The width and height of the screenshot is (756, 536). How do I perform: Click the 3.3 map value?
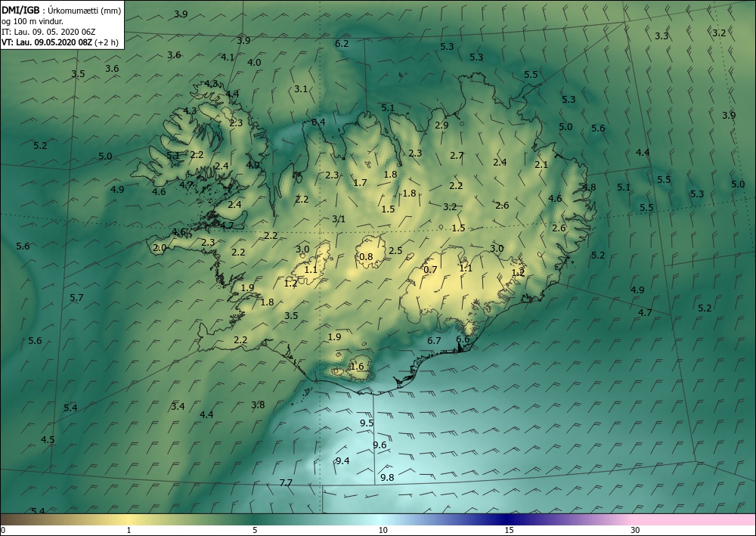coord(661,36)
